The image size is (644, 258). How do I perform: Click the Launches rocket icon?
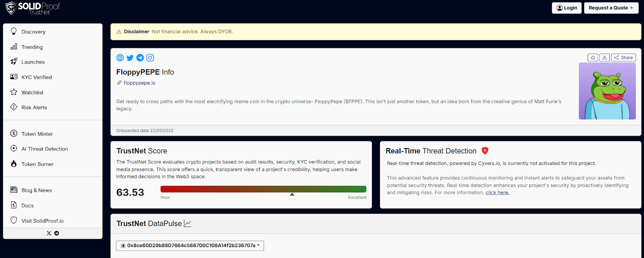click(14, 61)
